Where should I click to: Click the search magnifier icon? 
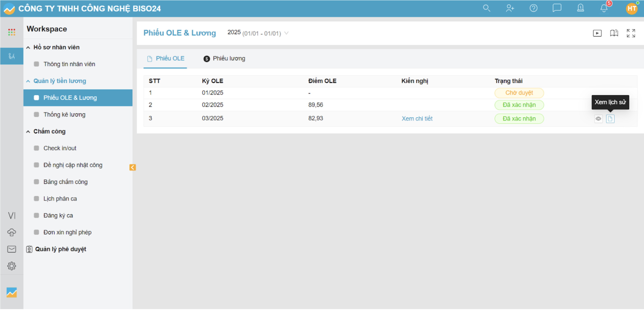486,8
